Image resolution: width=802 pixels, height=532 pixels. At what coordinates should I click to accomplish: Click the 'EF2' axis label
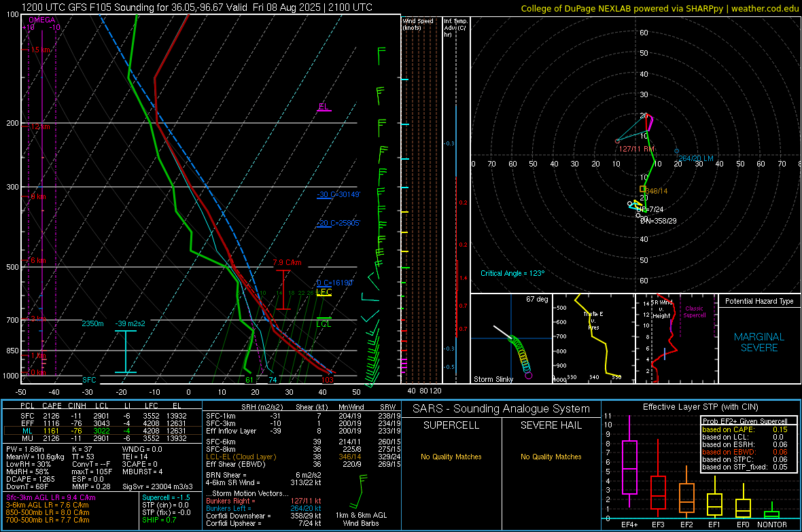coord(686,525)
